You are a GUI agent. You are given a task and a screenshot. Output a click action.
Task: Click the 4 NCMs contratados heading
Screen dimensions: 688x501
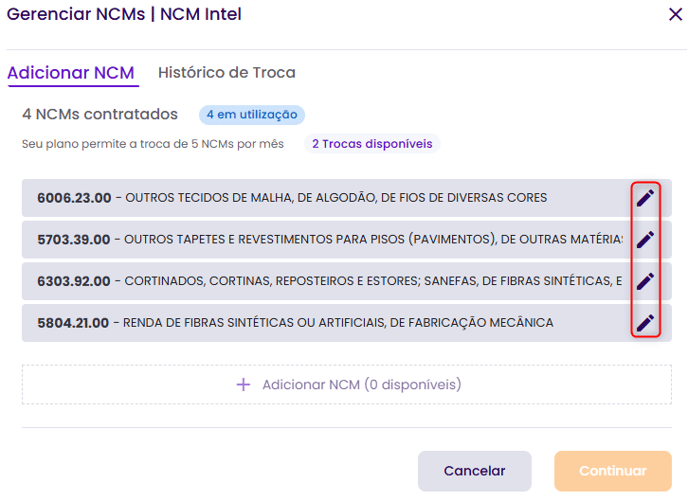pyautogui.click(x=100, y=115)
